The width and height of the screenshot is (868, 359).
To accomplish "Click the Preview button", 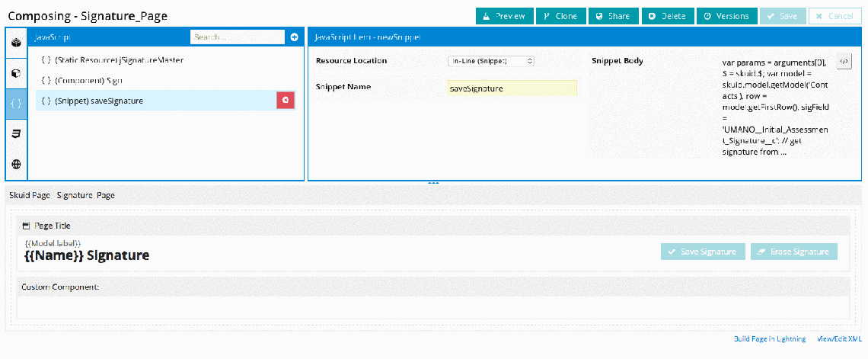I will pos(504,16).
